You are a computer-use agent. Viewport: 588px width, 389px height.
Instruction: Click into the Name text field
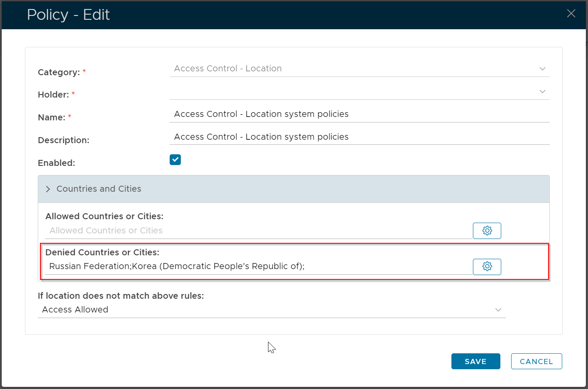coord(359,114)
